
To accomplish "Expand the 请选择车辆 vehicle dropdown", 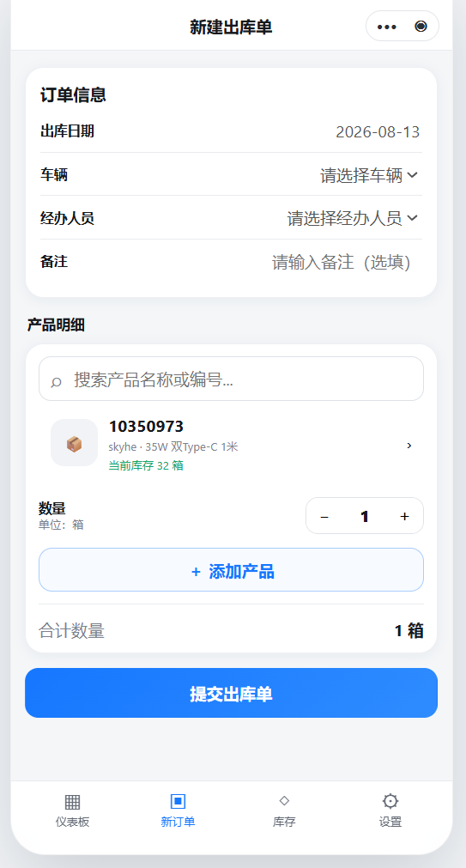I will [x=369, y=175].
